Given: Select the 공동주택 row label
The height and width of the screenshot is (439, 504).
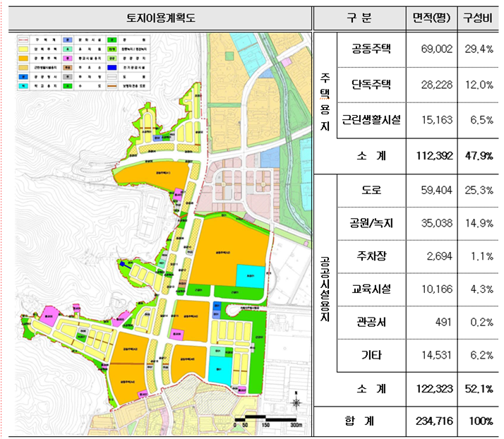Looking at the screenshot, I should pyautogui.click(x=371, y=49).
